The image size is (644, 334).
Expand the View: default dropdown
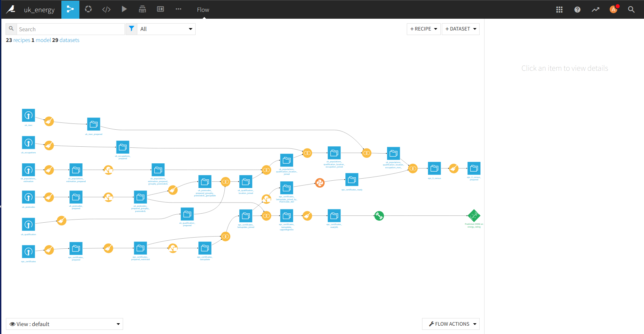[65, 324]
